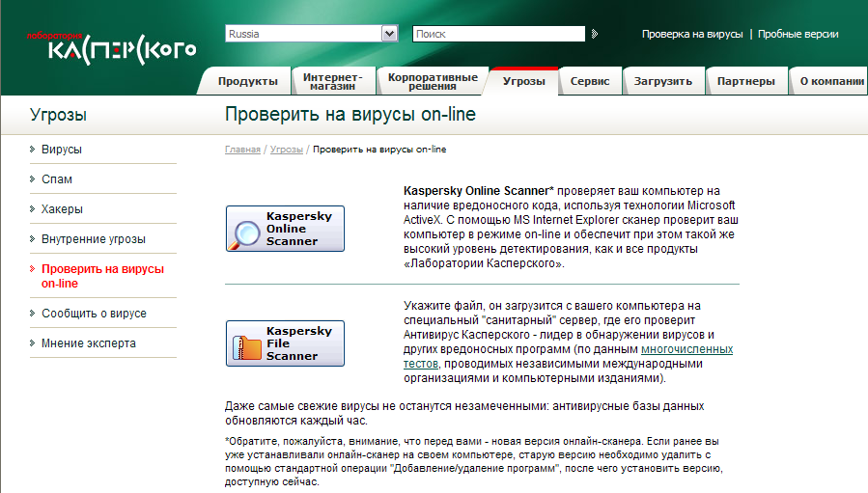
Task: Click the arrow bullet beside Сообщить о вирусе
Action: 32,313
